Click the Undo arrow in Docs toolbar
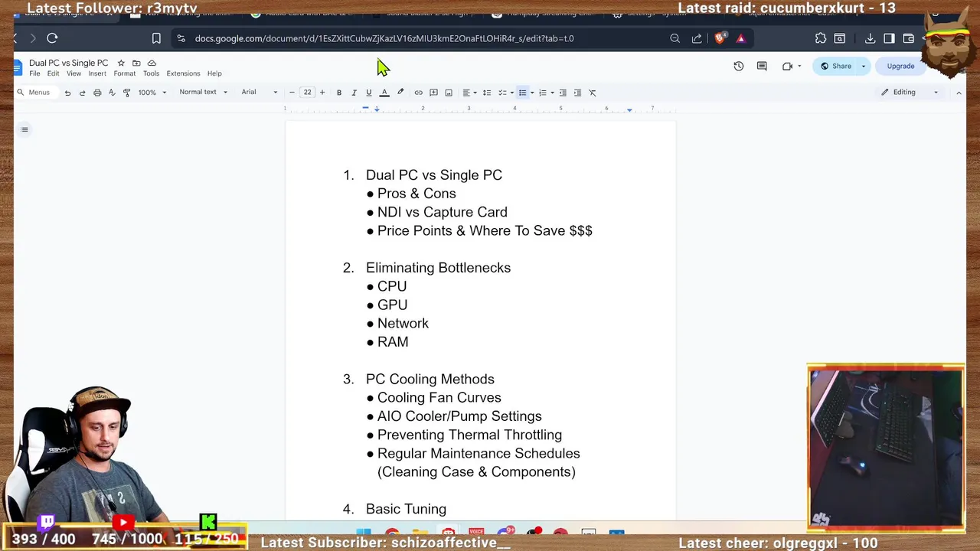This screenshot has height=551, width=980. click(x=67, y=93)
